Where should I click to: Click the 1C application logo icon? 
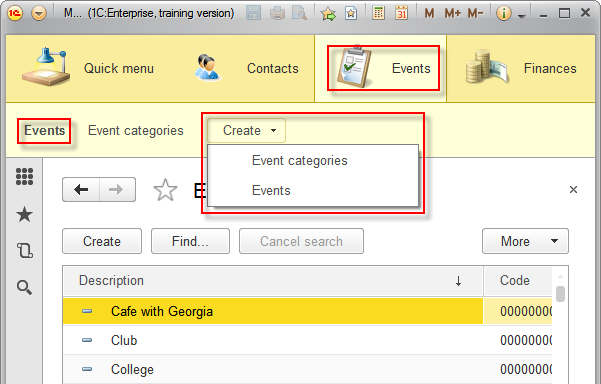15,13
